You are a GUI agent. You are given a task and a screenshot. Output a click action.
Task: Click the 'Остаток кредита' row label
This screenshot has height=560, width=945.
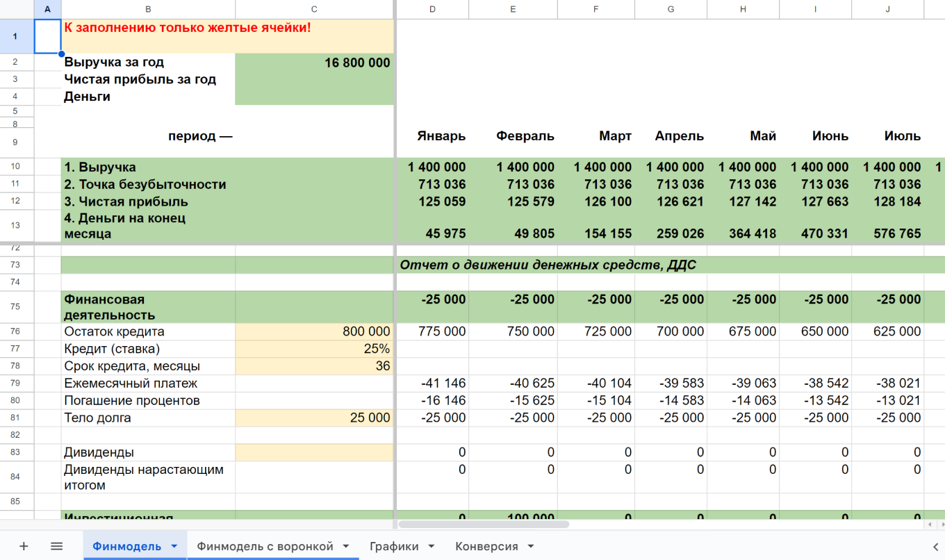coord(114,331)
